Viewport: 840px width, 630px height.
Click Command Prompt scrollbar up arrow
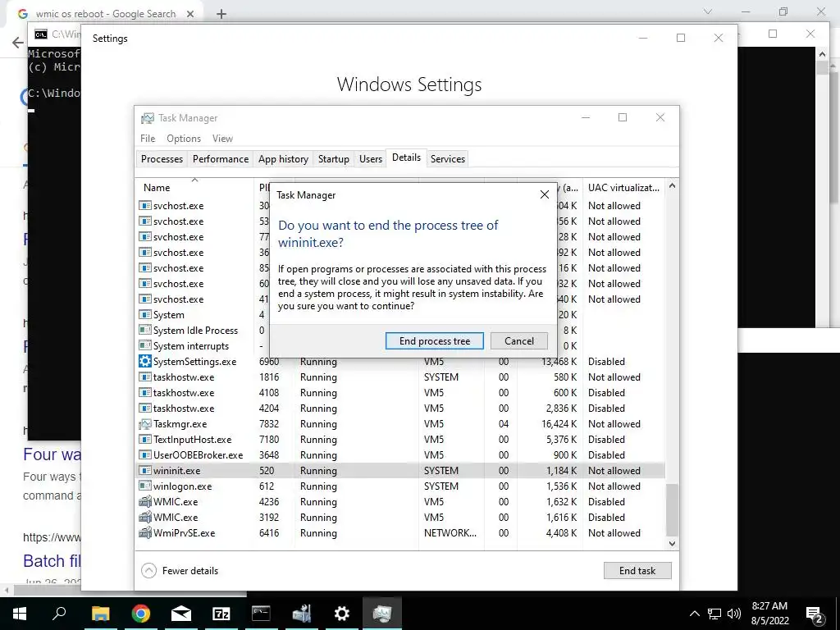point(822,53)
